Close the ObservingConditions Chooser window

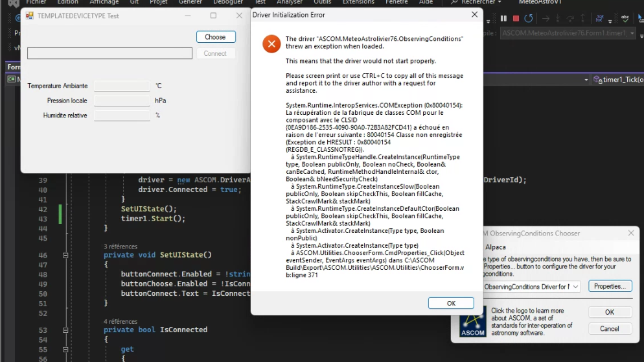[631, 234]
